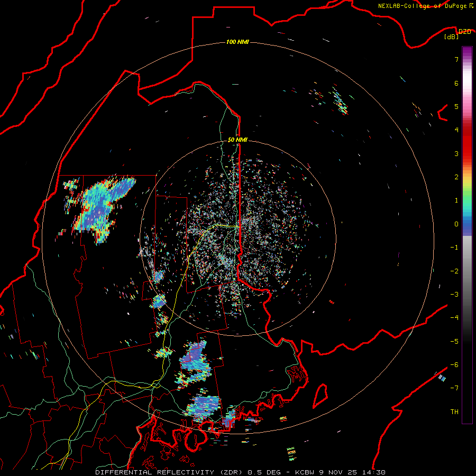Image resolution: width=476 pixels, height=476 pixels.
Task: Click the -5 value on color scale
Action: pyautogui.click(x=454, y=342)
